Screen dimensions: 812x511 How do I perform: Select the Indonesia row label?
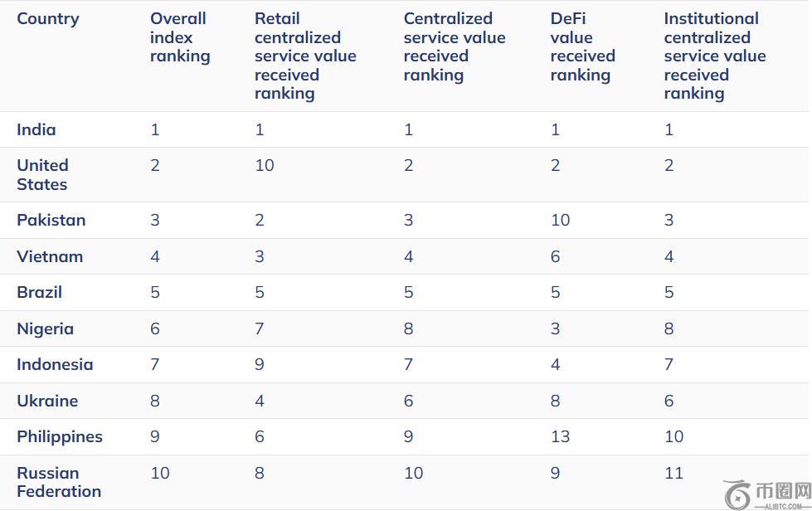pos(55,364)
